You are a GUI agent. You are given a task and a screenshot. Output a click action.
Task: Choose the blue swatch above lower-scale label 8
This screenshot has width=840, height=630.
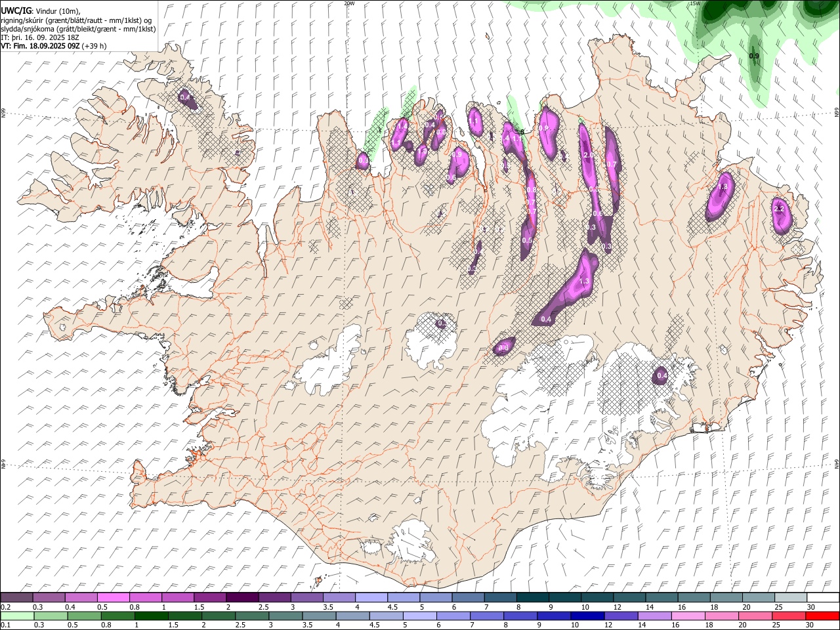[x=520, y=616]
